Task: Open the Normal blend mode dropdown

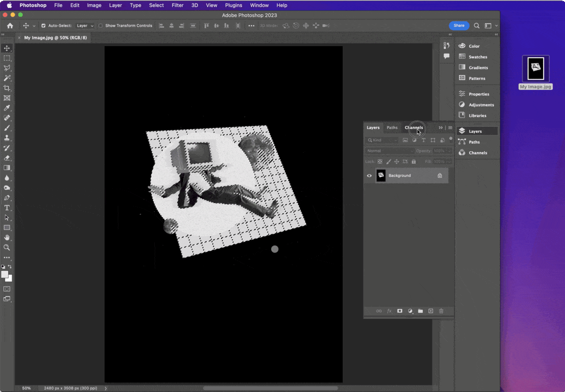Action: pyautogui.click(x=390, y=151)
